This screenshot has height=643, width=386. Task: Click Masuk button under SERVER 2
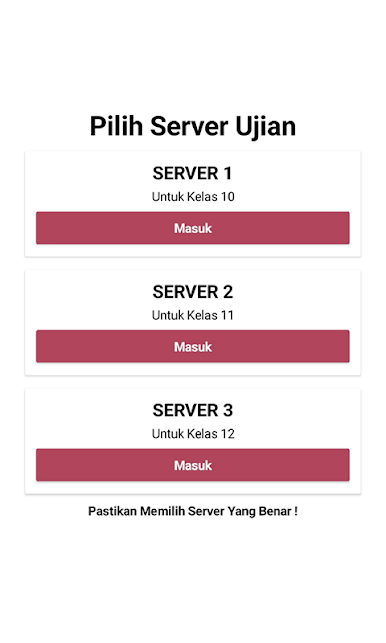coord(193,347)
